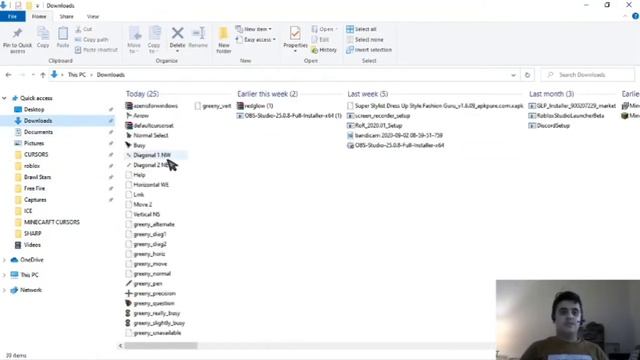Image resolution: width=640 pixels, height=360 pixels.
Task: Open the Move to ribbon button
Action: tap(134, 40)
